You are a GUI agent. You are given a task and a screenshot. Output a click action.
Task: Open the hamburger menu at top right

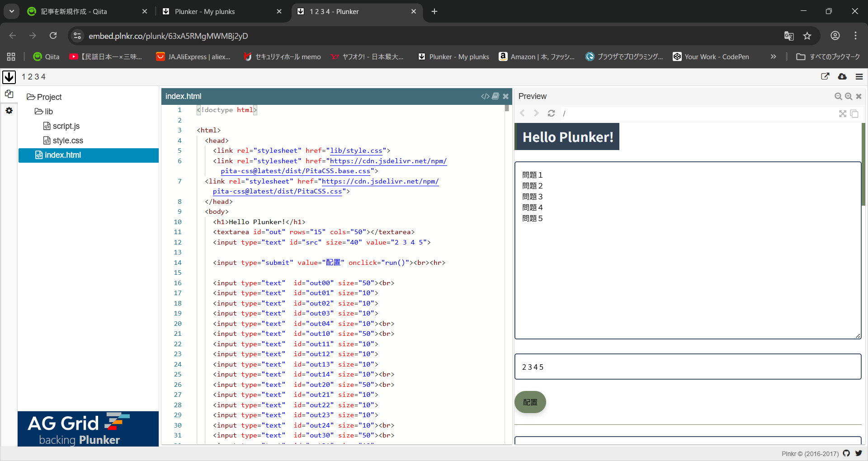point(859,77)
